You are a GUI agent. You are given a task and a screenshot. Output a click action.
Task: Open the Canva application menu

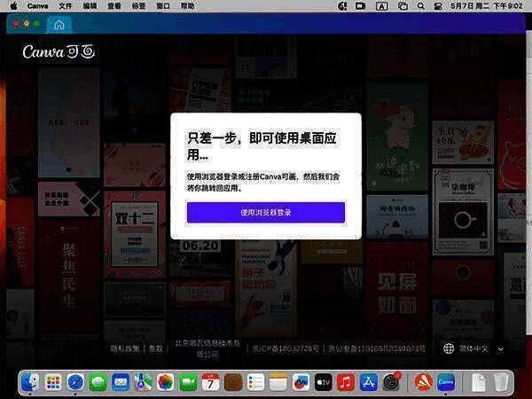pyautogui.click(x=37, y=6)
